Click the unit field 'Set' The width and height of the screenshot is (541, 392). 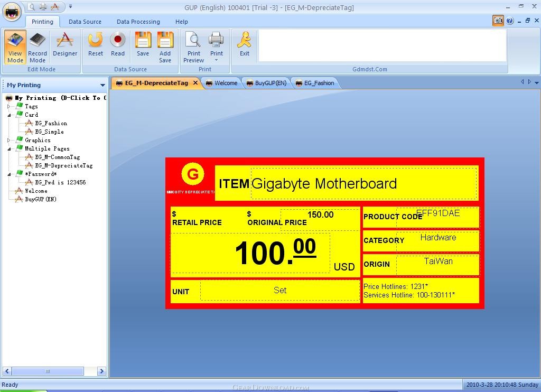point(280,290)
